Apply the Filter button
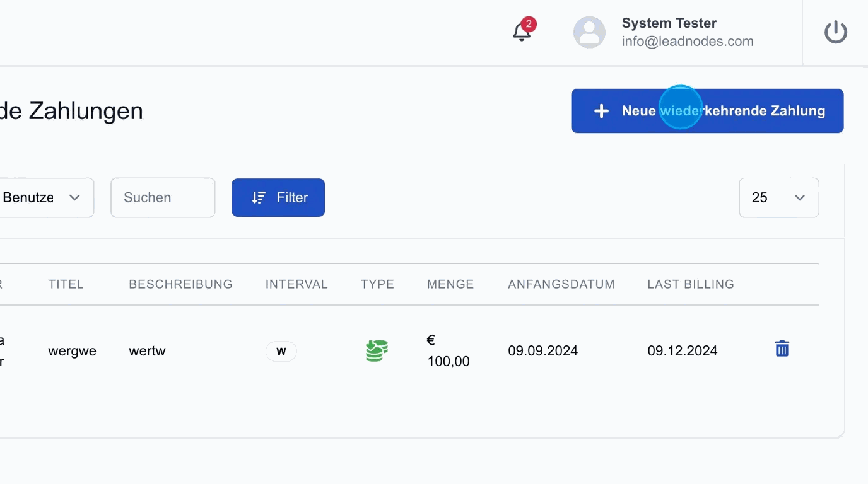 tap(278, 198)
